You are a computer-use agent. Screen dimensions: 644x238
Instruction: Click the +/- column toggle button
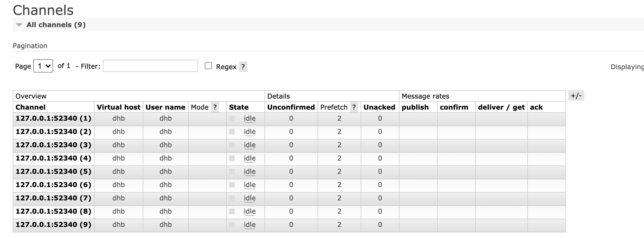(x=576, y=96)
